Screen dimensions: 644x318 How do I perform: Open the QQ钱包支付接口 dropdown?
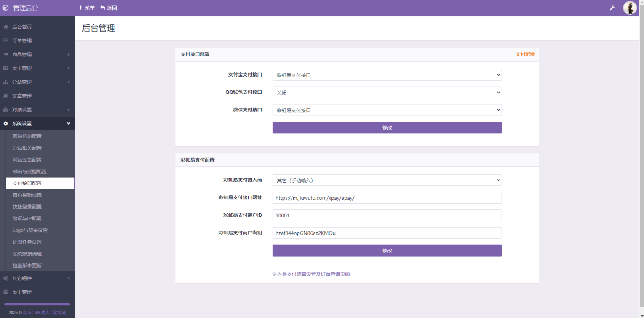pyautogui.click(x=387, y=93)
